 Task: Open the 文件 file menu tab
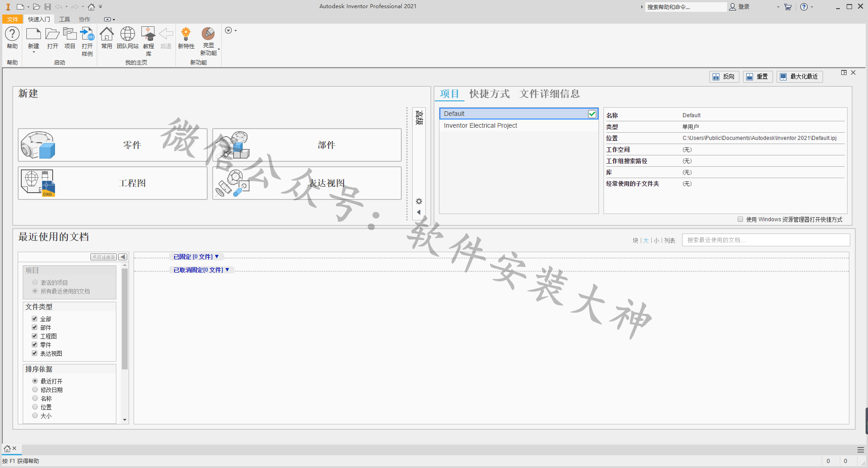[13, 19]
